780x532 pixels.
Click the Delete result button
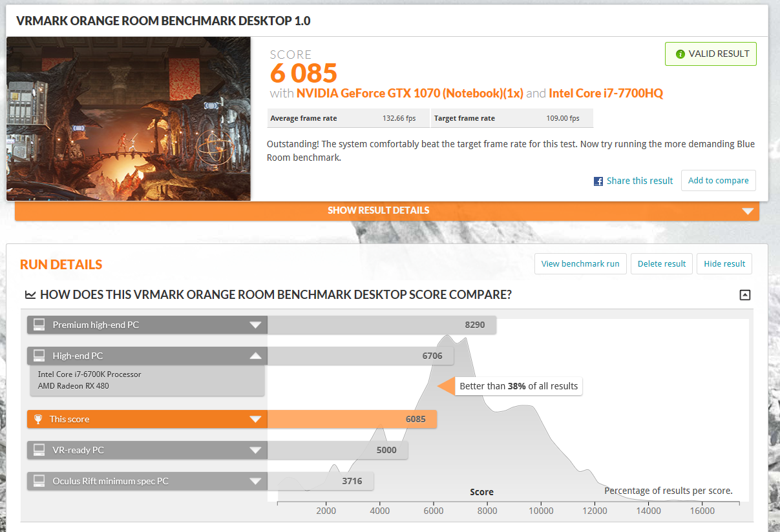pos(662,263)
